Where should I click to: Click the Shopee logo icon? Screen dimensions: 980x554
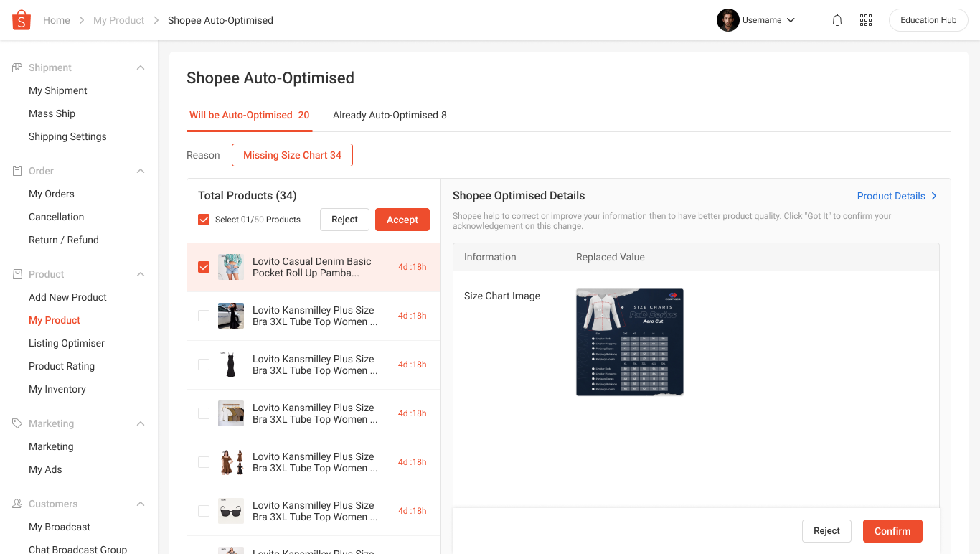tap(22, 20)
